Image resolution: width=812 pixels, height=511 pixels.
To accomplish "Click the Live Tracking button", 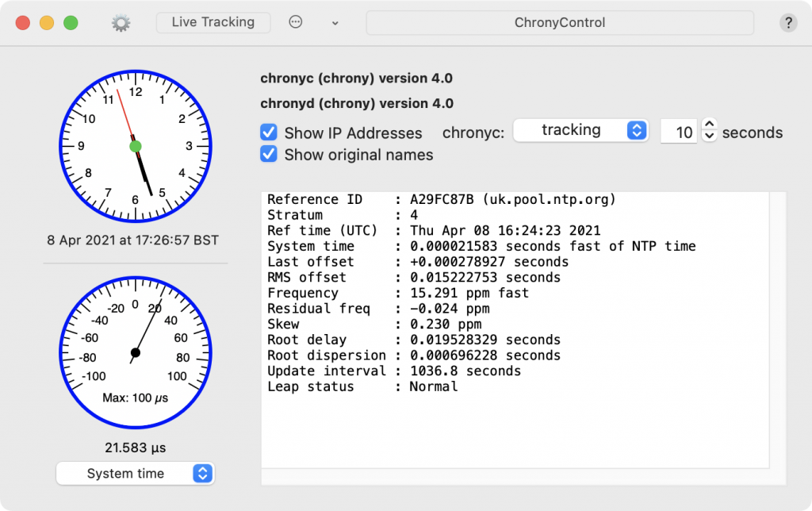I will [213, 22].
